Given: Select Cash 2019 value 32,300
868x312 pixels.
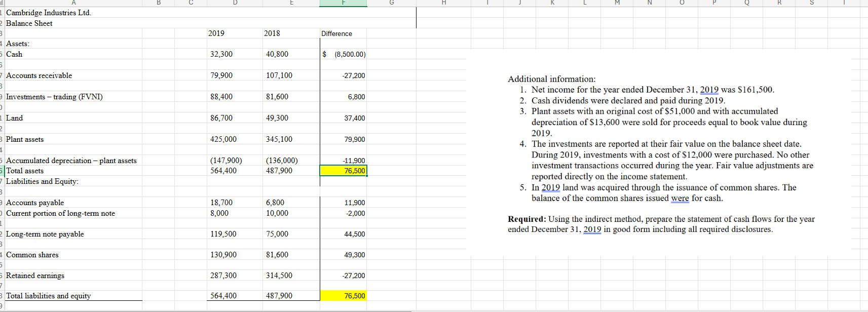Looking at the screenshot, I should (221, 54).
